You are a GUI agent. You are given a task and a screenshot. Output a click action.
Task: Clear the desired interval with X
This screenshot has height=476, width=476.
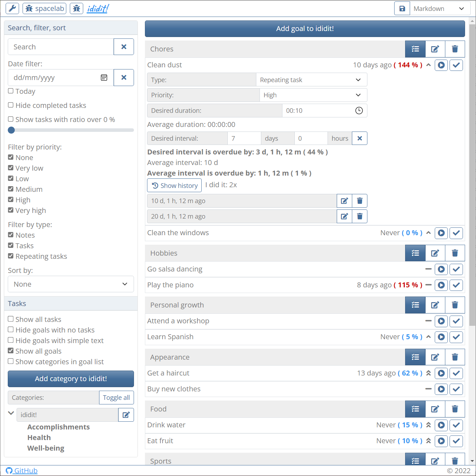[x=360, y=138]
